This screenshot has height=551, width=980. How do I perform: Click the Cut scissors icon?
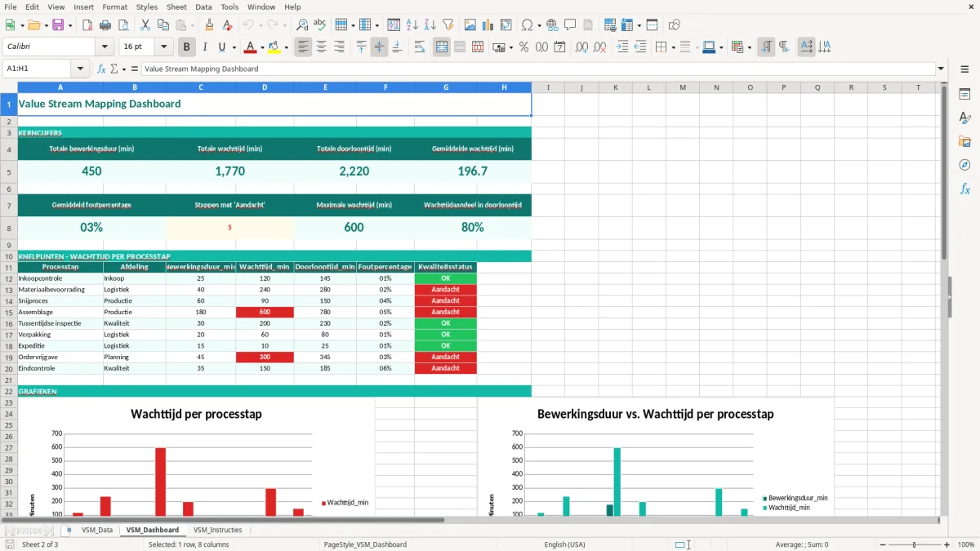145,25
